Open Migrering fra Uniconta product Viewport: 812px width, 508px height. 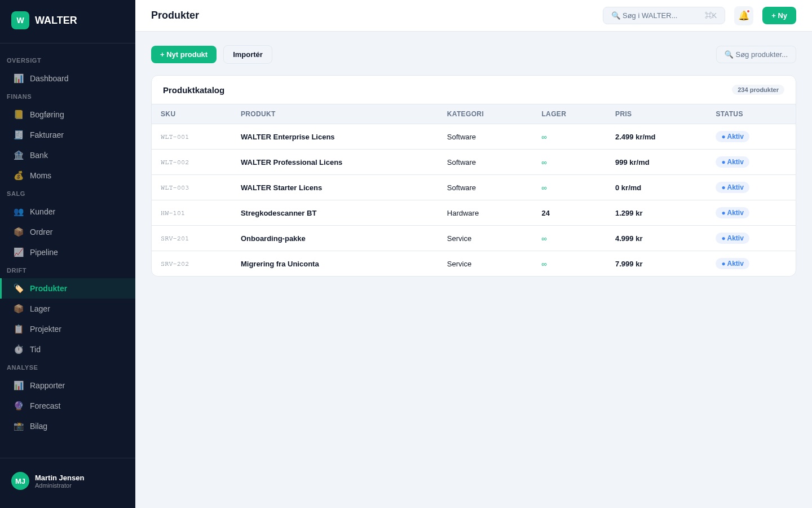(x=280, y=264)
